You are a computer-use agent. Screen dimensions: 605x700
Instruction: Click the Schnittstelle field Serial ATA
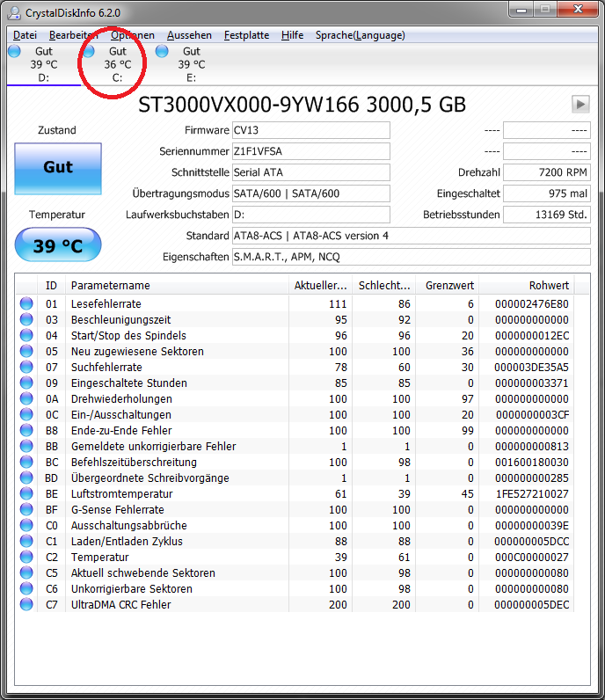pos(310,172)
